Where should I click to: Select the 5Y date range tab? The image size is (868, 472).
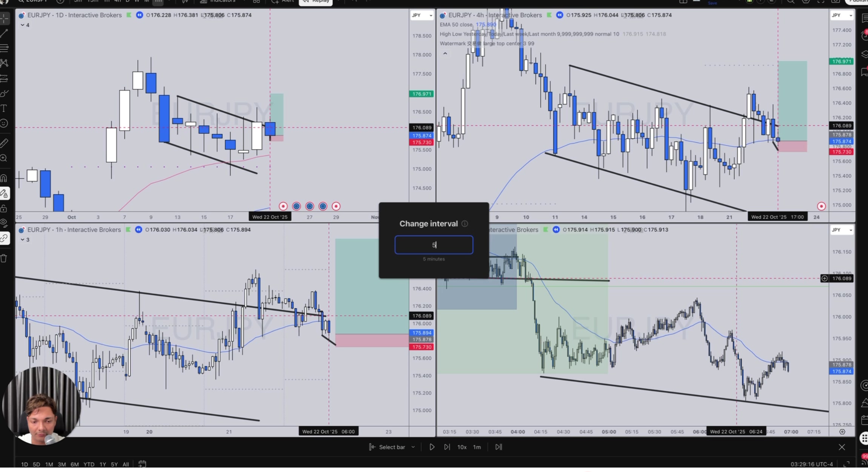tap(114, 464)
